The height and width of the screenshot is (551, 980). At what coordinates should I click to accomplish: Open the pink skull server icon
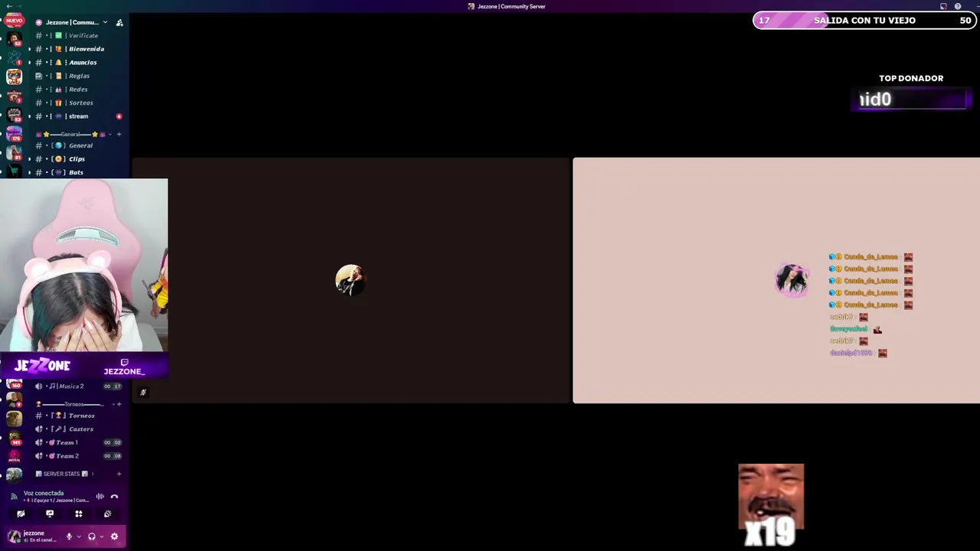coord(14,455)
